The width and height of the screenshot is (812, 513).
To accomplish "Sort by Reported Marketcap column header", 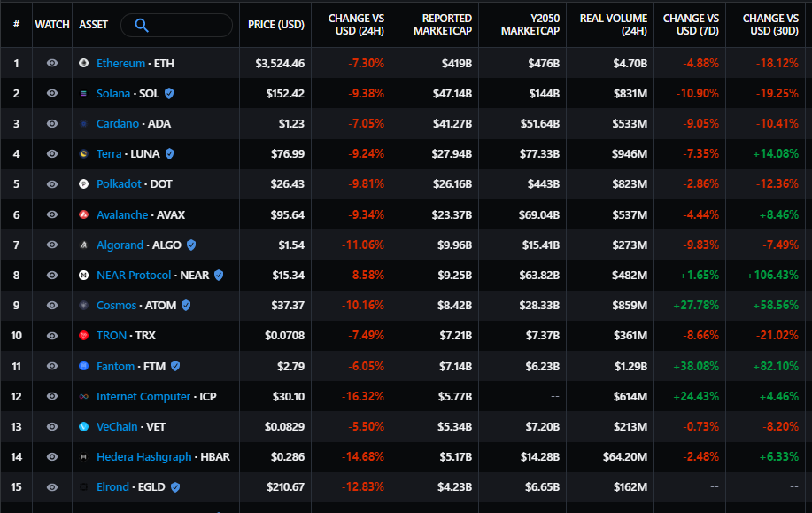I will pos(442,25).
